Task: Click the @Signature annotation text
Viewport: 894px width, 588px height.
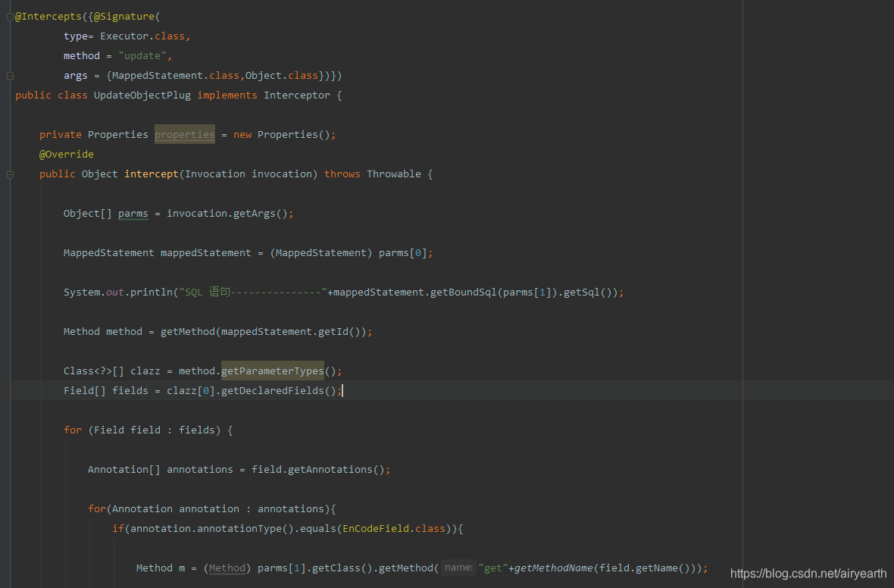Action: coord(124,17)
